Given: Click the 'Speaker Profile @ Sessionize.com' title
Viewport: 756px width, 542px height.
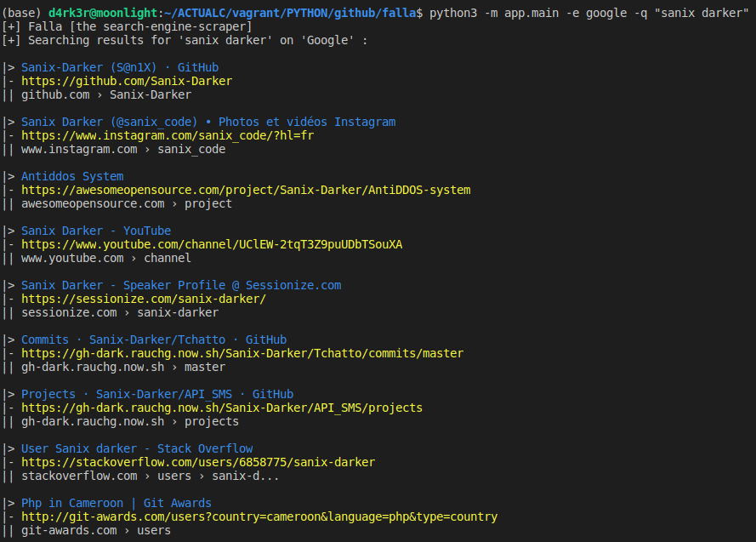Looking at the screenshot, I should point(181,286).
